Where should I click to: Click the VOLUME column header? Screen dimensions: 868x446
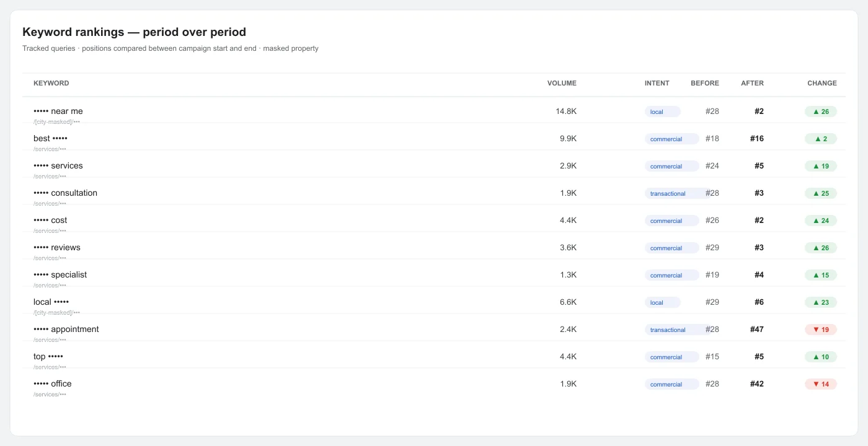pyautogui.click(x=562, y=83)
